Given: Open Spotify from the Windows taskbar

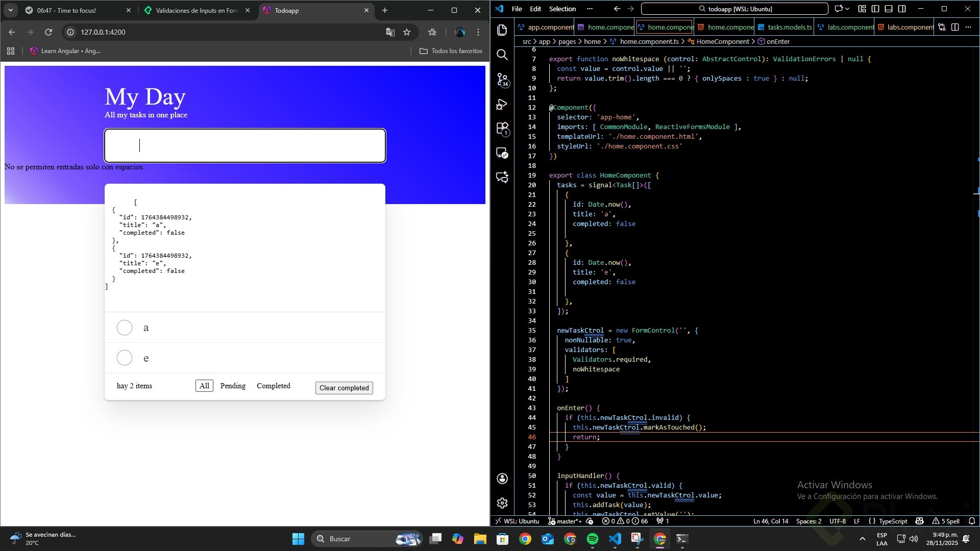Looking at the screenshot, I should [x=592, y=539].
